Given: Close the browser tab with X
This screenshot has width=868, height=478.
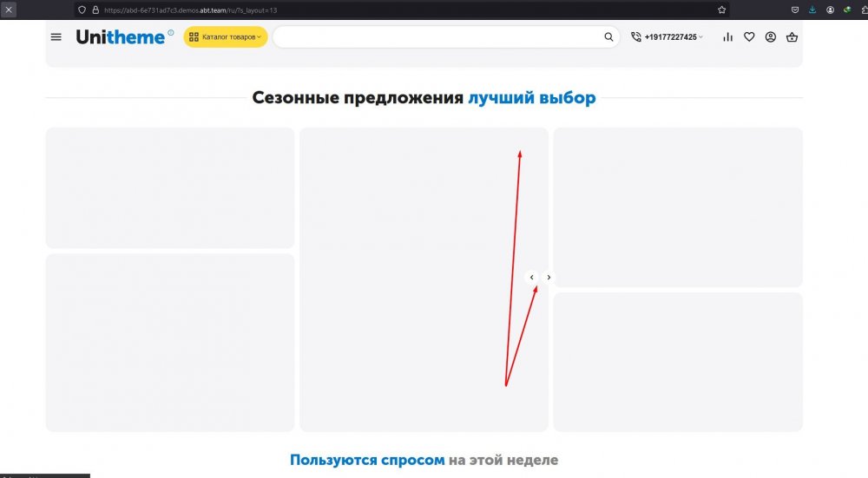Looking at the screenshot, I should (9, 10).
